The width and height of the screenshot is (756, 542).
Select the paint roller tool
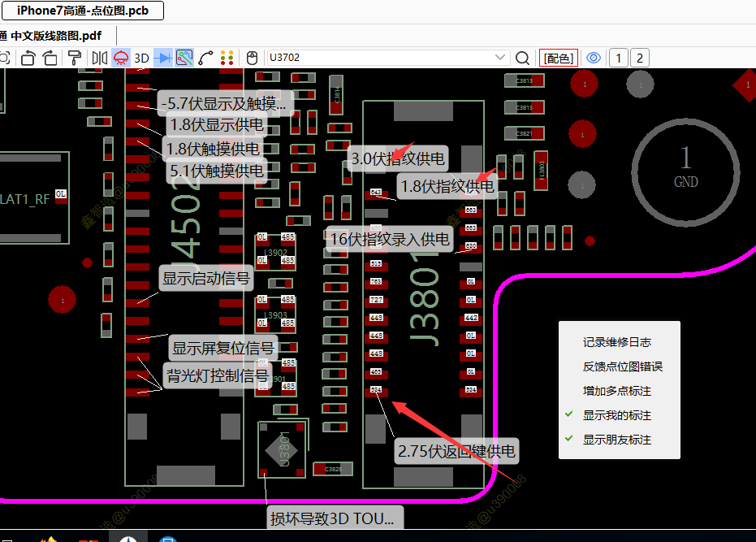[x=75, y=58]
